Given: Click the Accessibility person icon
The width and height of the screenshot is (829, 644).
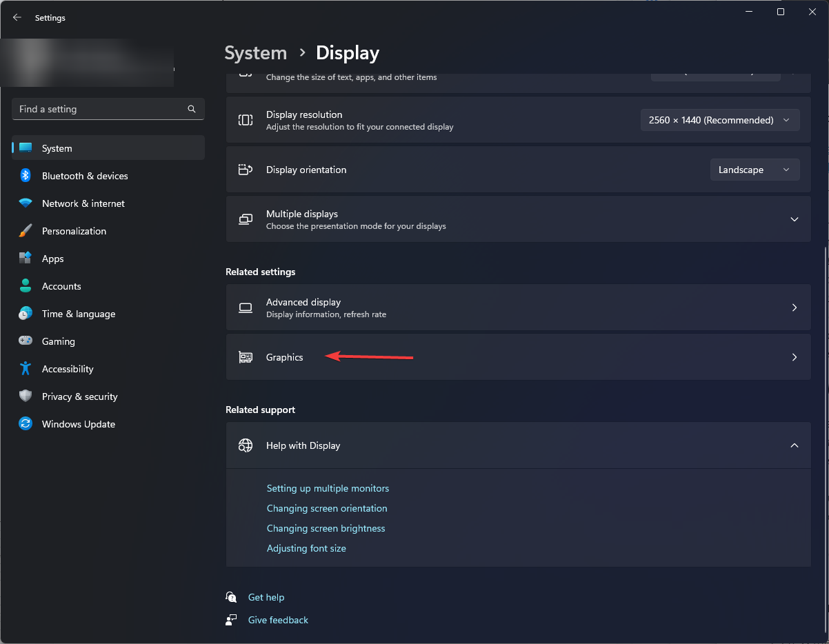Looking at the screenshot, I should pos(26,369).
